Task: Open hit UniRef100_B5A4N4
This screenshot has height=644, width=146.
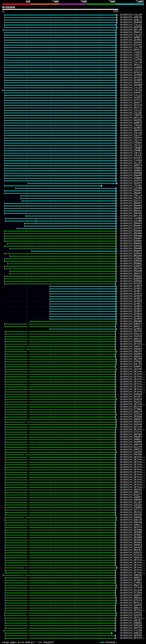Action: tap(131, 231)
